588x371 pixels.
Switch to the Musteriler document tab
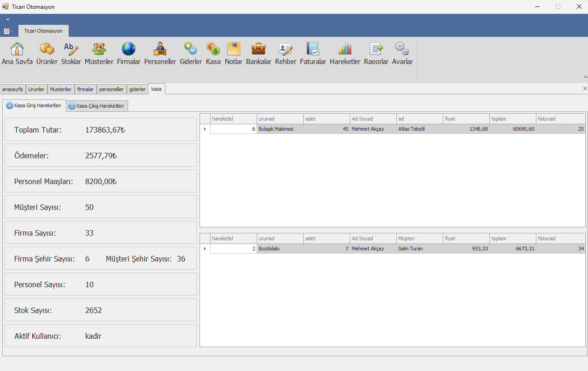point(61,89)
